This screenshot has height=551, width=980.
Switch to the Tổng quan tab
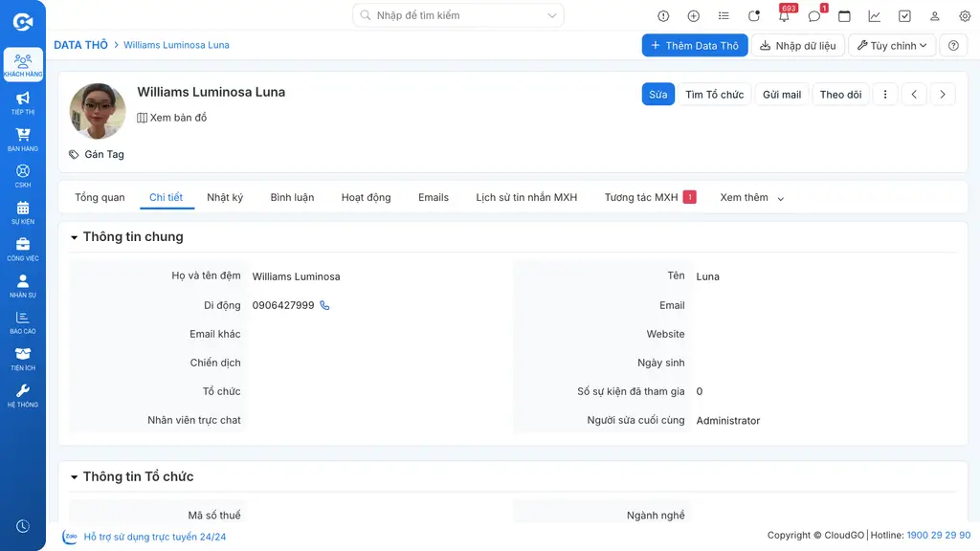coord(100,197)
